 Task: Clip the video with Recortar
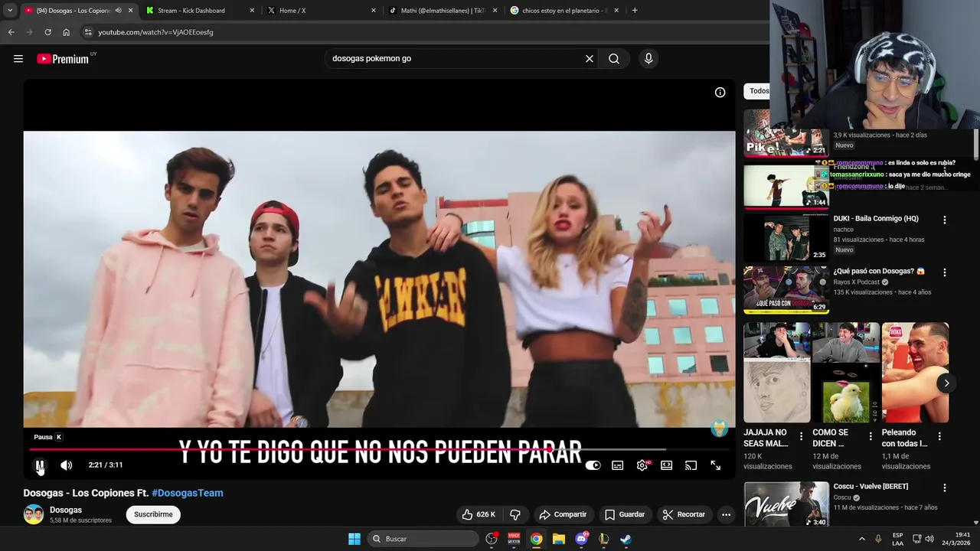click(684, 514)
